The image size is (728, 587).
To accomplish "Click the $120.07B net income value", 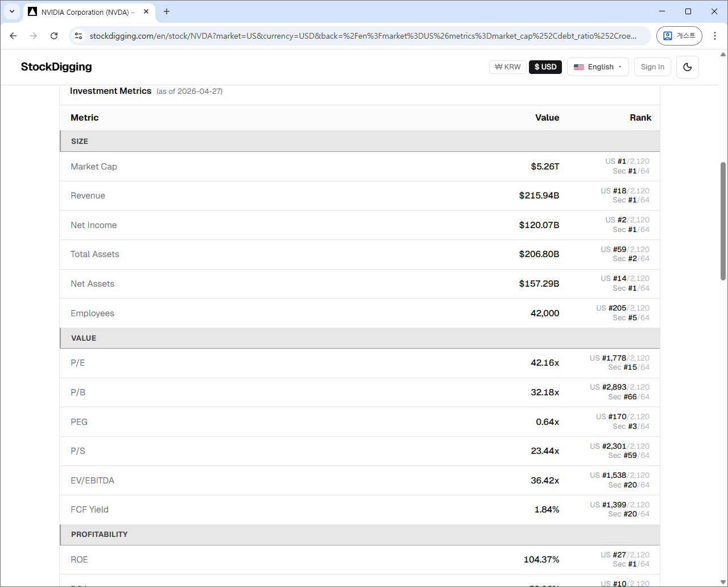I will [539, 225].
